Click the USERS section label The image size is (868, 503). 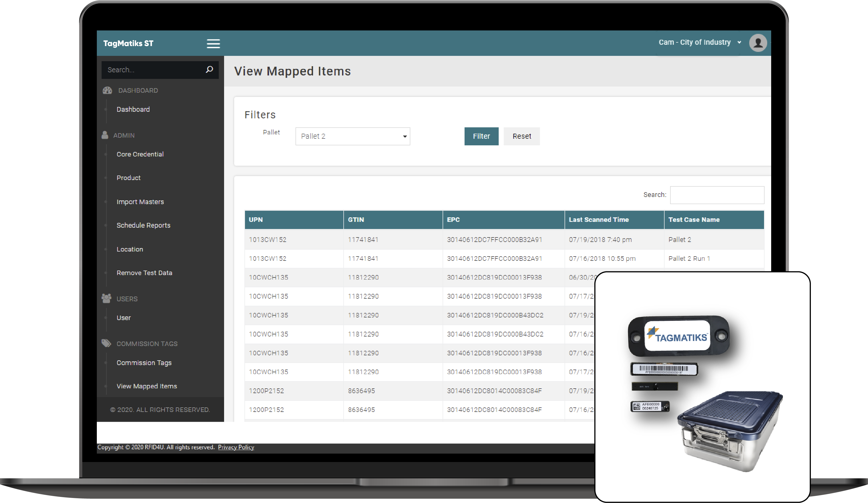[127, 299]
